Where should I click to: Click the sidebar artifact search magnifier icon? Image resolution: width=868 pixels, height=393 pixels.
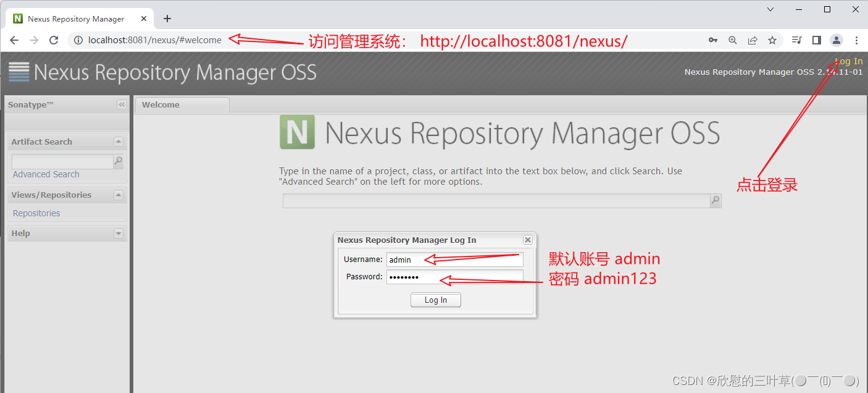pyautogui.click(x=118, y=161)
